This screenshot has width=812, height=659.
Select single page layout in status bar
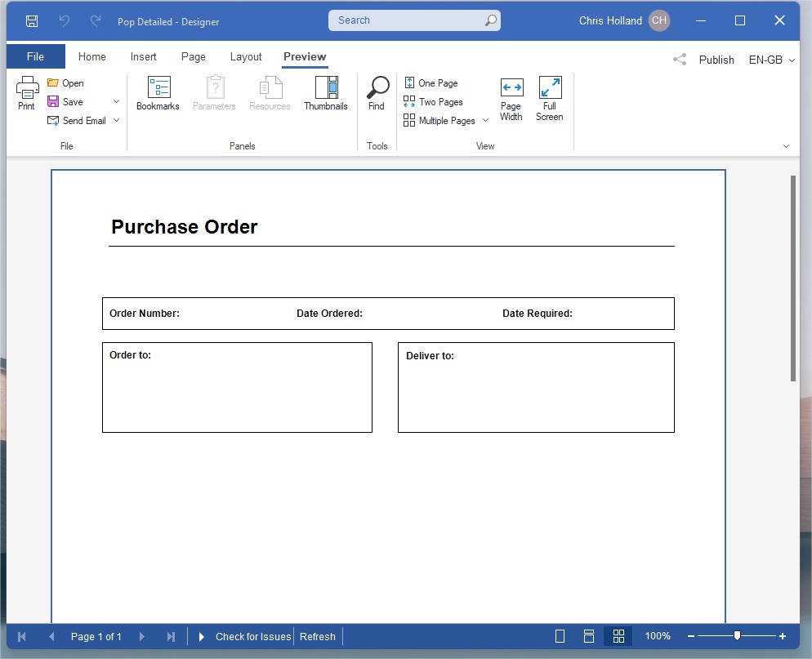pos(560,636)
